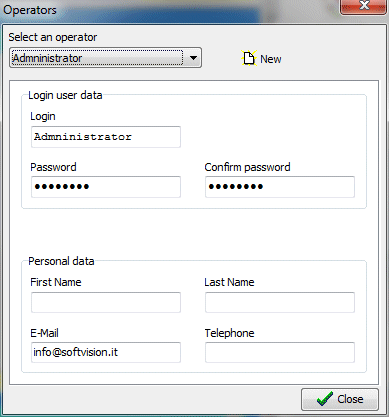Click the 'Select an operator' label
The height and width of the screenshot is (417, 389).
pyautogui.click(x=53, y=37)
